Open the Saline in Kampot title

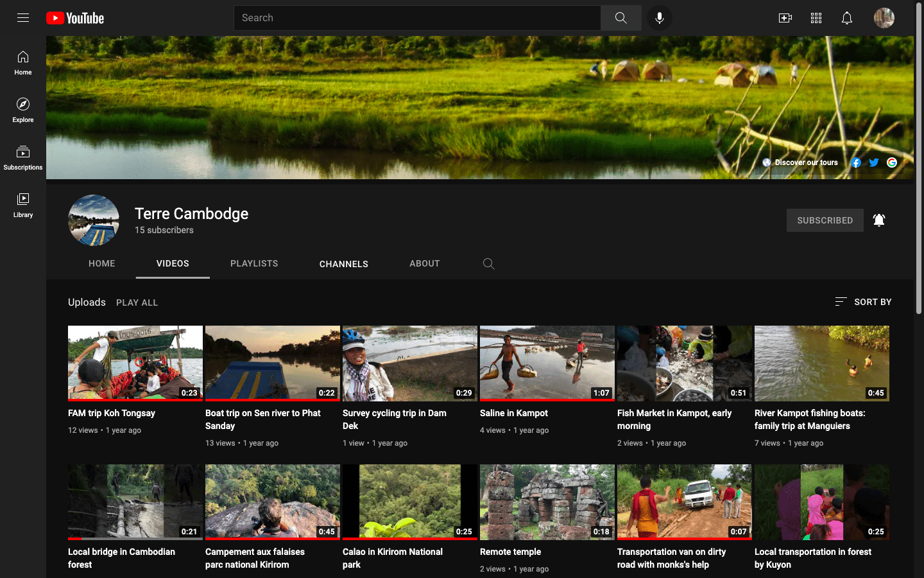[514, 413]
